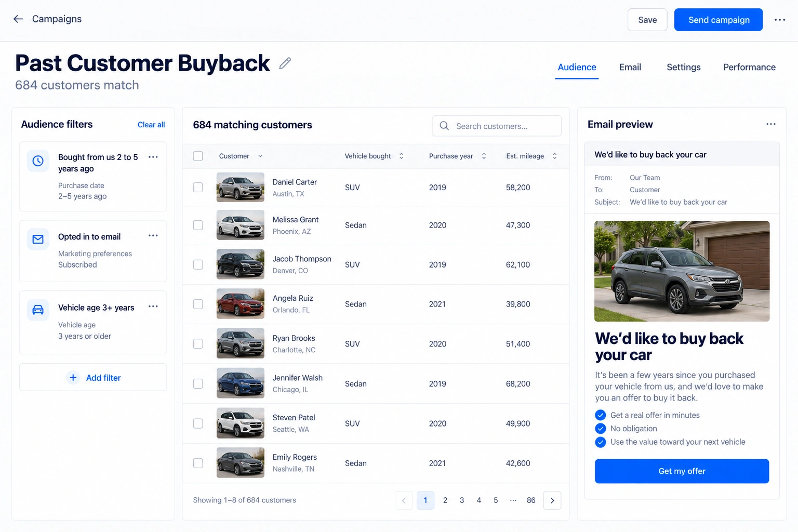Click the Save button

tap(647, 20)
